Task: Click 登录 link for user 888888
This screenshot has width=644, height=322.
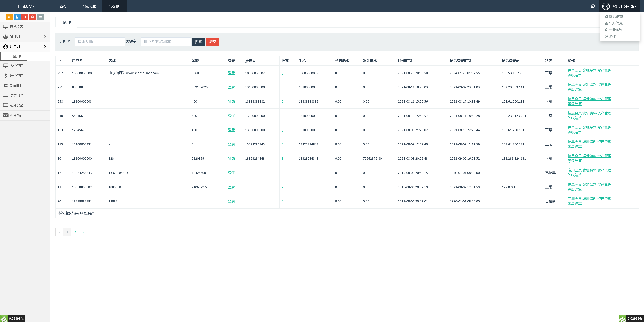Action: (231, 87)
